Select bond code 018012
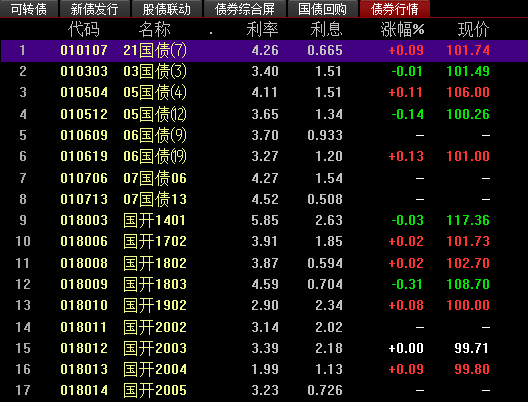The image size is (528, 402). (x=84, y=348)
